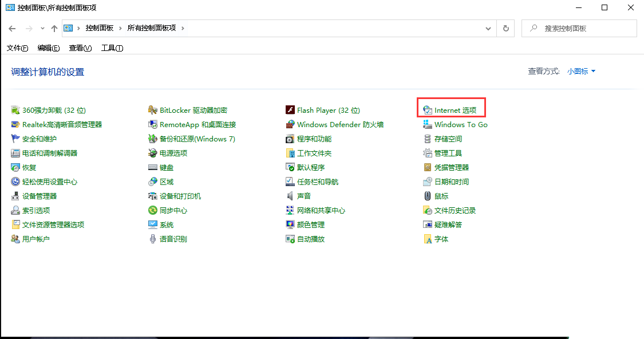
Task: Open the 编辑(E) menu
Action: coord(49,48)
